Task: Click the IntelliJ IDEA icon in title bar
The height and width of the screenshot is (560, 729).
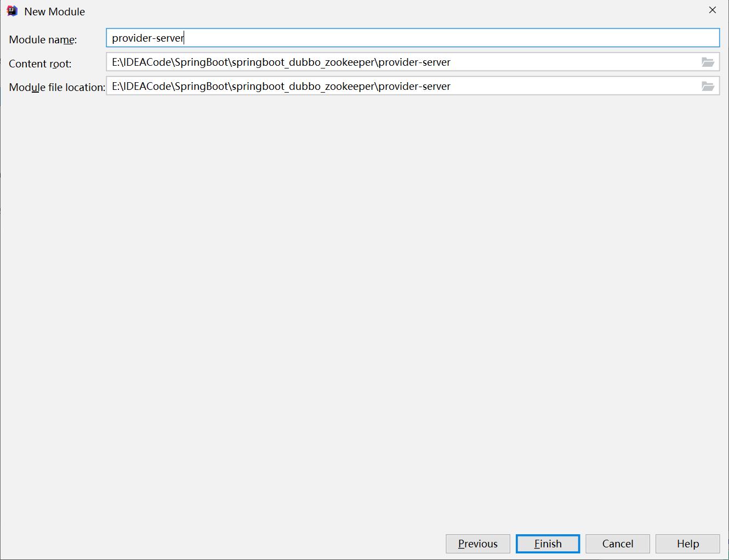Action: (12, 11)
